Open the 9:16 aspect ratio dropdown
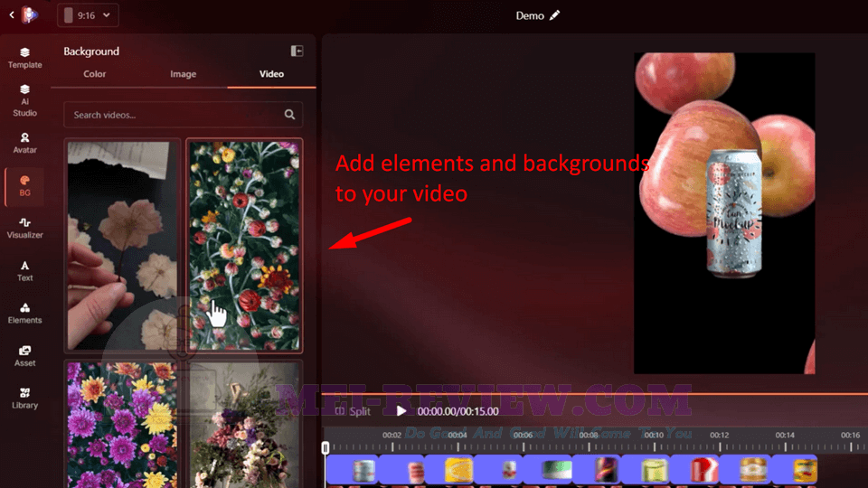Viewport: 868px width, 488px height. pyautogui.click(x=88, y=15)
